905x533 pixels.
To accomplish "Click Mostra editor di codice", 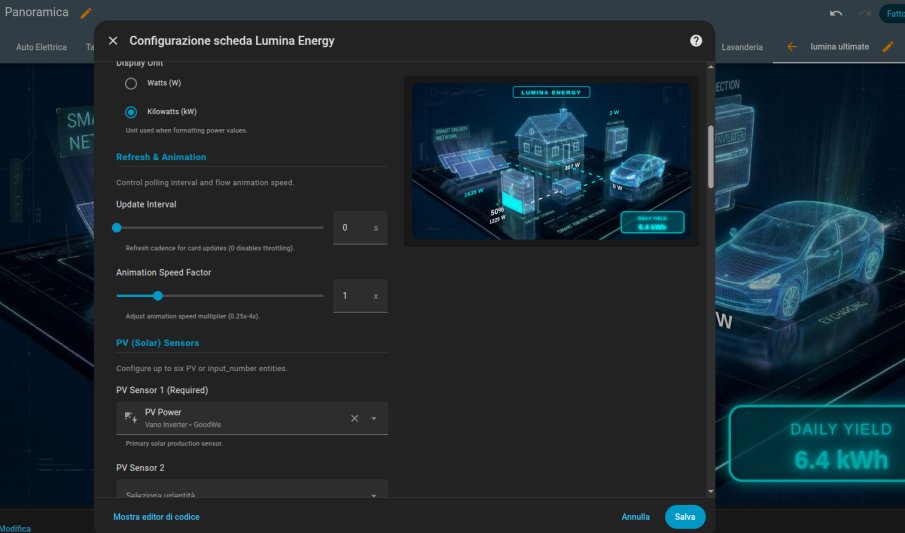I will tap(156, 517).
